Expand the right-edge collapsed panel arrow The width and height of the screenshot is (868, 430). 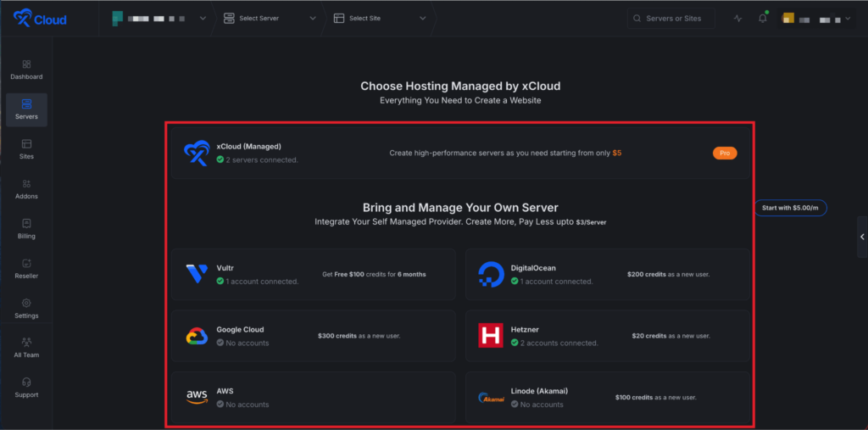pos(862,237)
